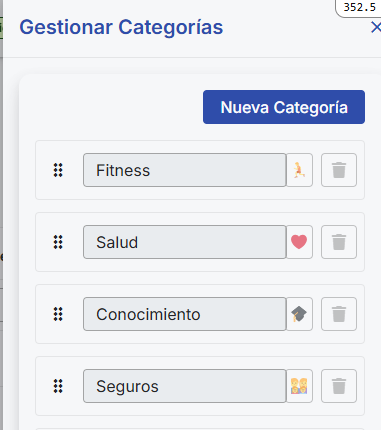
Task: Change the Salud heart emoji icon
Action: 299,242
